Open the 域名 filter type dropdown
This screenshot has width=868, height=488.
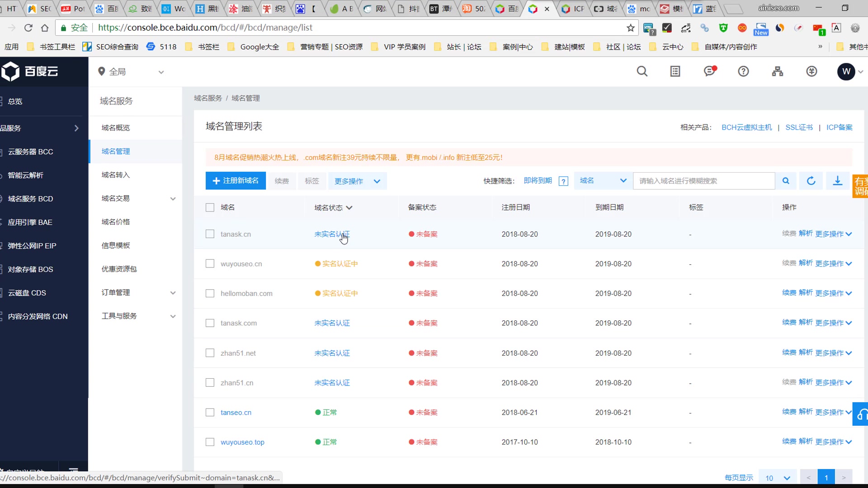pyautogui.click(x=603, y=181)
